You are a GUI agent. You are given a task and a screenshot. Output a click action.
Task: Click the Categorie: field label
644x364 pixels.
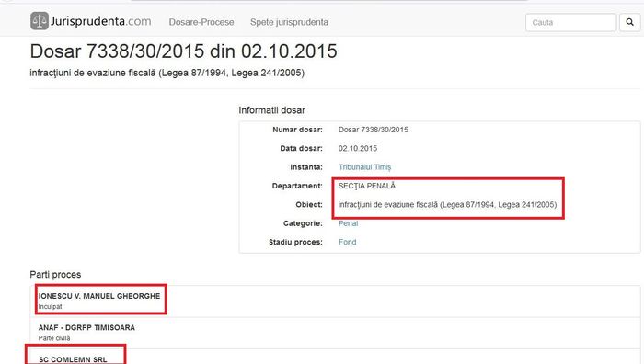(303, 223)
